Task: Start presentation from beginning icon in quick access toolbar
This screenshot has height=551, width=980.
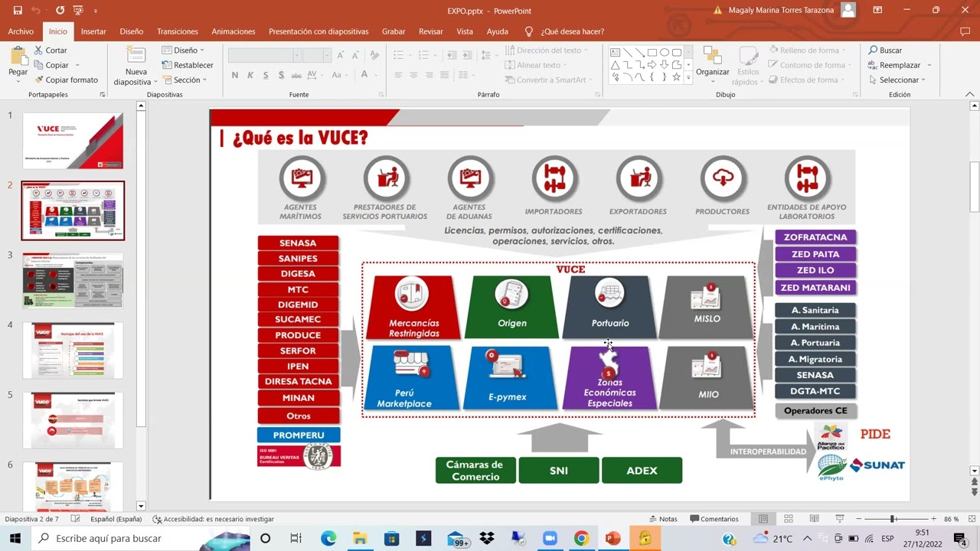Action: [78, 11]
